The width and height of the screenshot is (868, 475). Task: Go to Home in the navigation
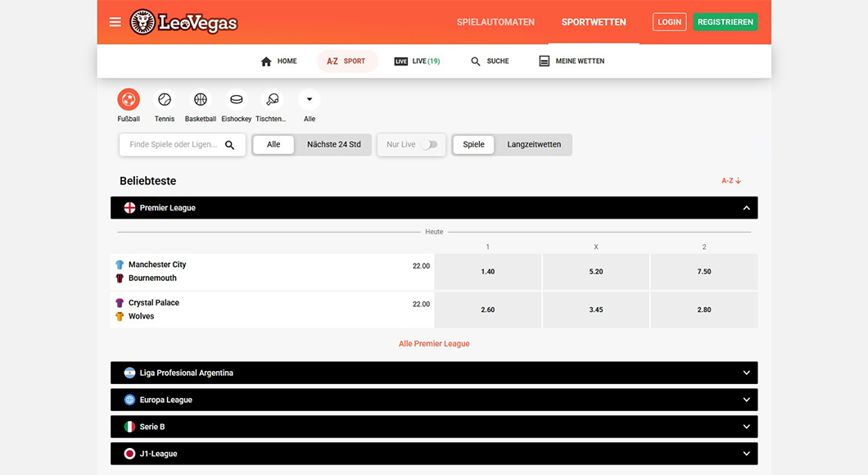[x=279, y=61]
